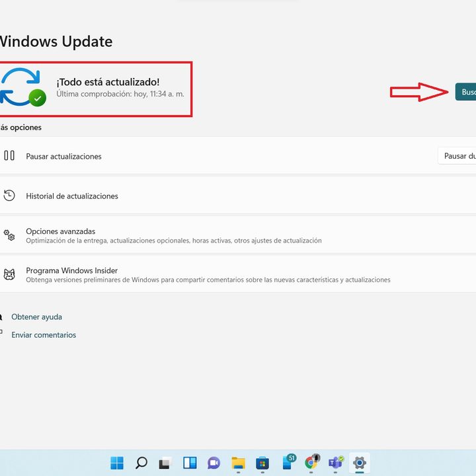Open Task View from taskbar
Viewport: 476px width, 476px height.
pos(165,463)
